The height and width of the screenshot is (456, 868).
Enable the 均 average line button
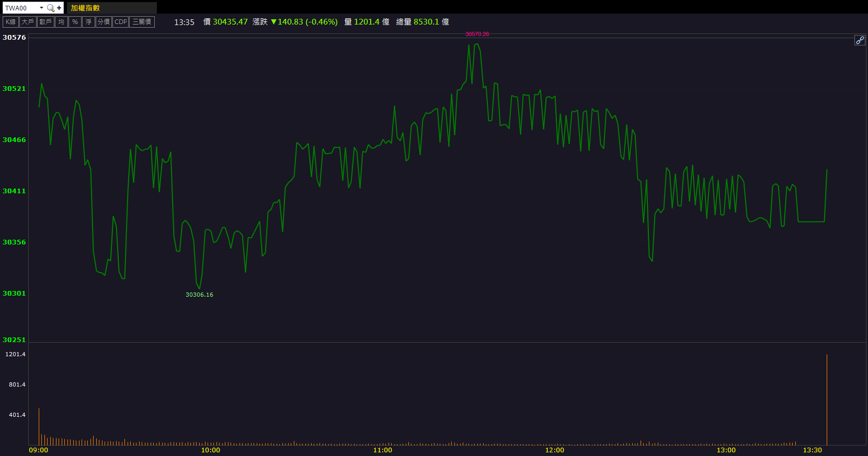click(61, 22)
